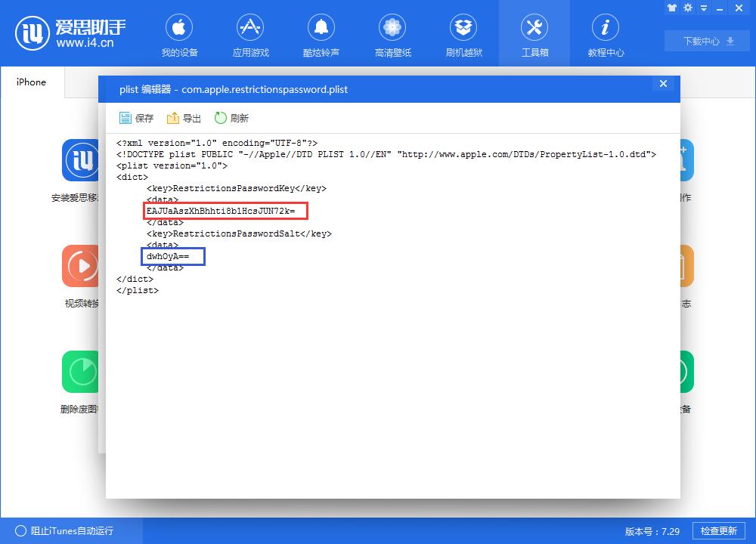Open 应用游戏 apps and games section

coord(251,36)
